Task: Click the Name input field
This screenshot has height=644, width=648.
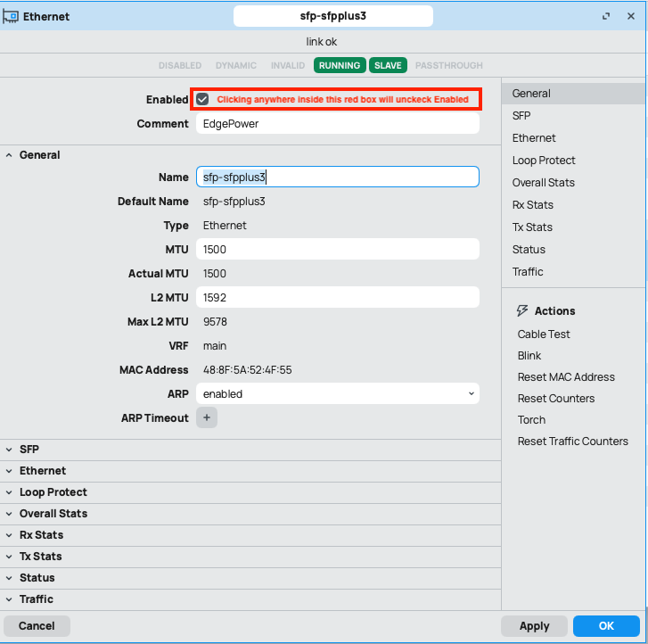Action: point(338,177)
